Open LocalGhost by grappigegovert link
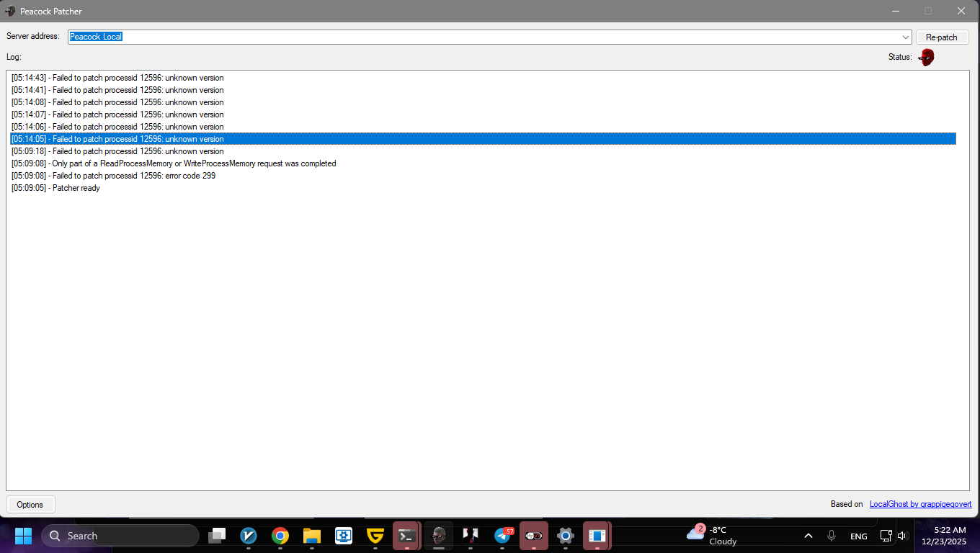The width and height of the screenshot is (980, 553). pyautogui.click(x=920, y=504)
